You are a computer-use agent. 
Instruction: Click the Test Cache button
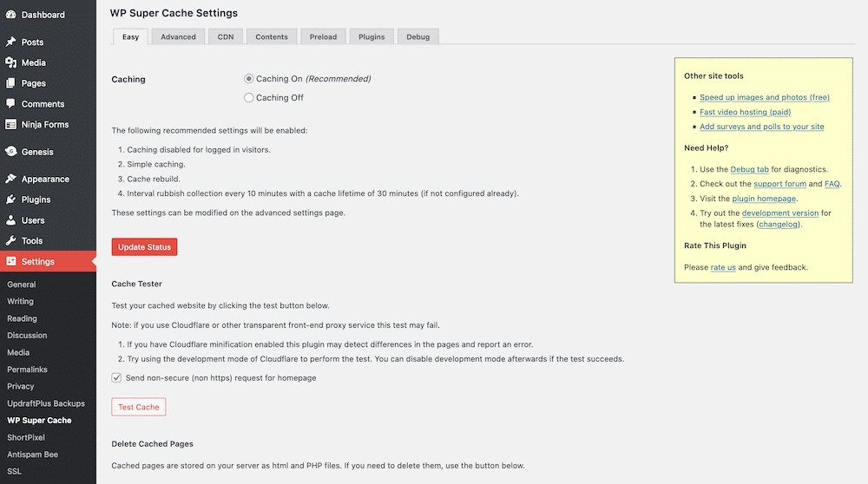coord(138,407)
